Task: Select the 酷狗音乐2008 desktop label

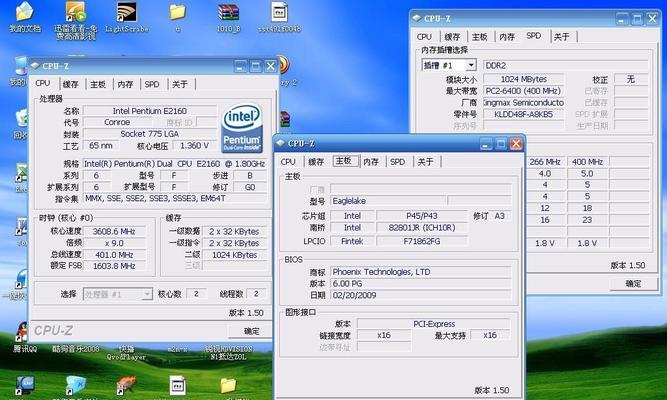Action: point(75,349)
